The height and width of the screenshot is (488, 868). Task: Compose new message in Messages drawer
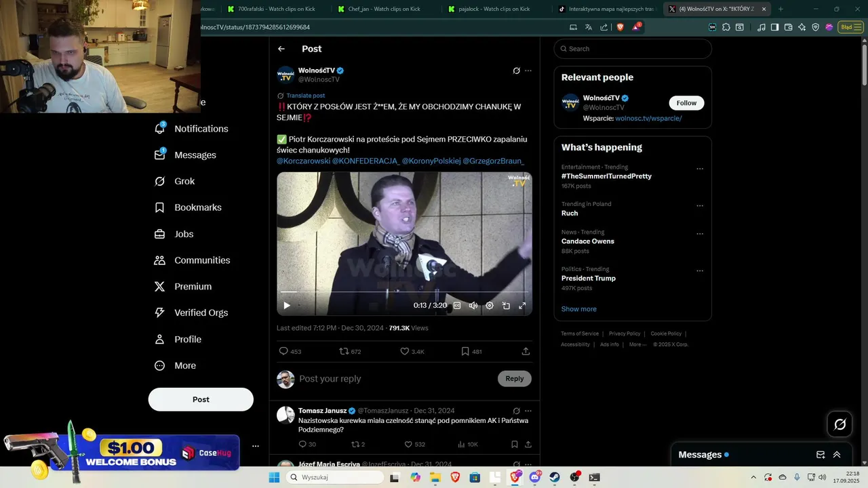[821, 455]
